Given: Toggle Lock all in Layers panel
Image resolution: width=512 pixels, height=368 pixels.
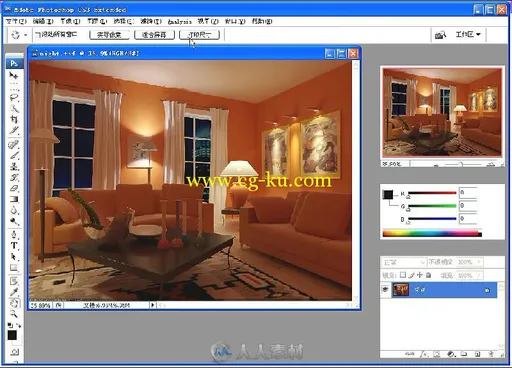Looking at the screenshot, I should 429,275.
